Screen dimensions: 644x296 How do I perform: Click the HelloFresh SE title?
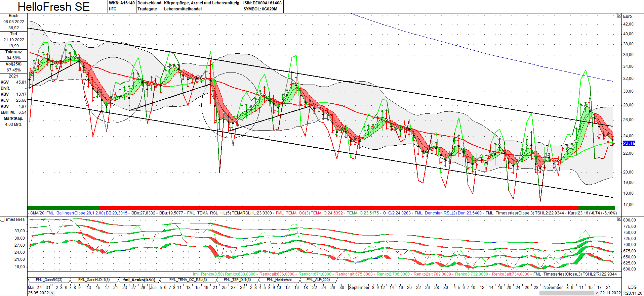point(54,7)
